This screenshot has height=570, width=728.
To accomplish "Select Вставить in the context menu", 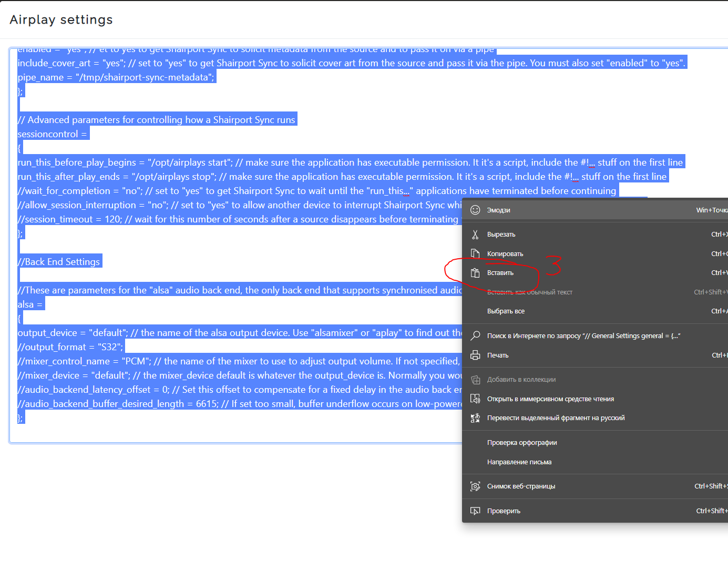I will pyautogui.click(x=595, y=273).
